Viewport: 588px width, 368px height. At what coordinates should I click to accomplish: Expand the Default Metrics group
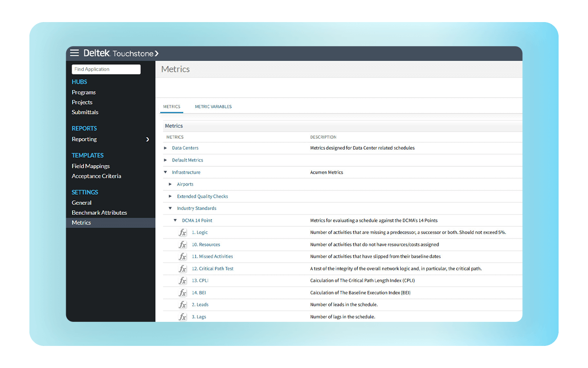coord(166,160)
